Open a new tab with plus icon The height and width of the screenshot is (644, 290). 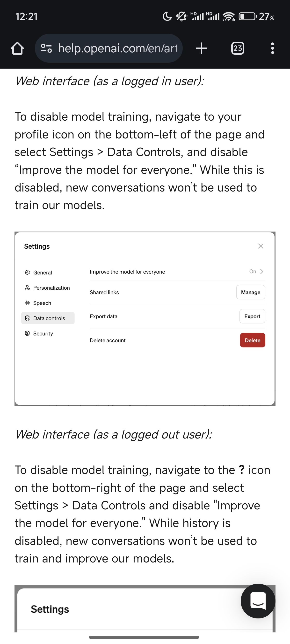(201, 48)
